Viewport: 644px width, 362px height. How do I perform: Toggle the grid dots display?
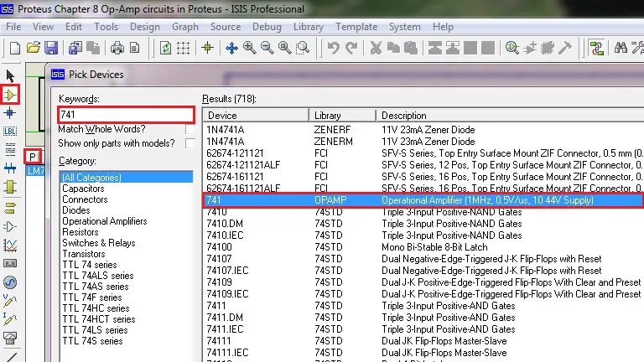(x=183, y=48)
